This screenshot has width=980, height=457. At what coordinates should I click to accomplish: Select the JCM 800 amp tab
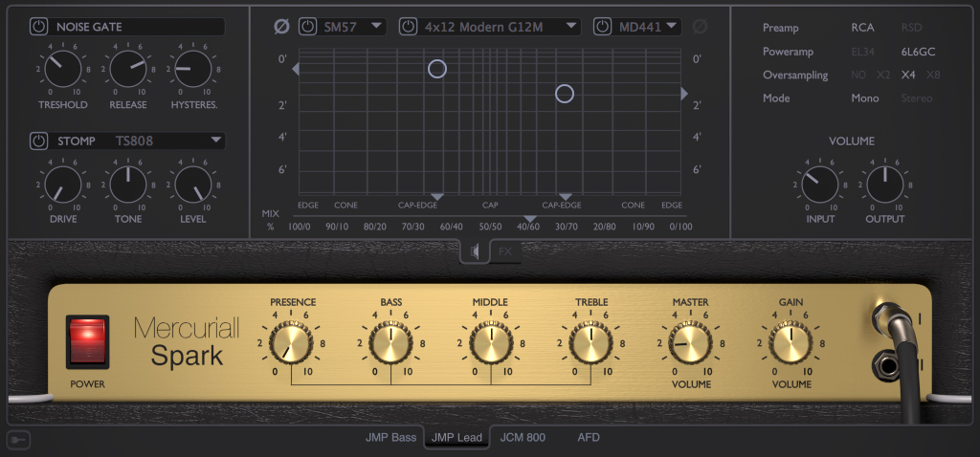[523, 437]
